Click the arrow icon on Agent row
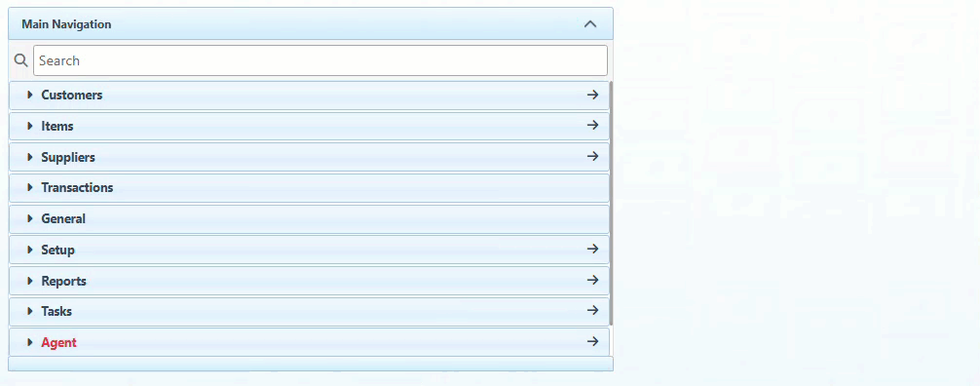Viewport: 980px width, 386px height. point(592,341)
